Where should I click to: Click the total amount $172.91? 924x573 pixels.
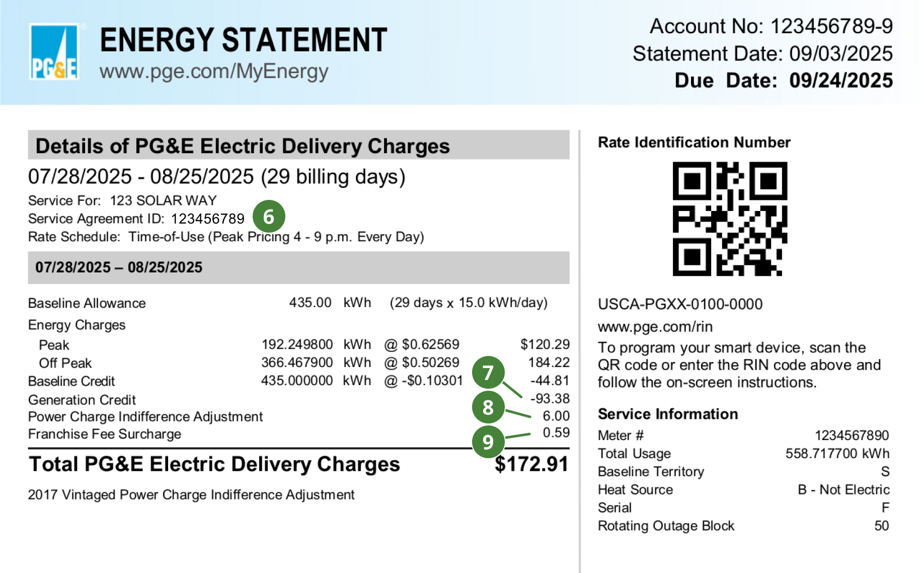click(x=531, y=464)
